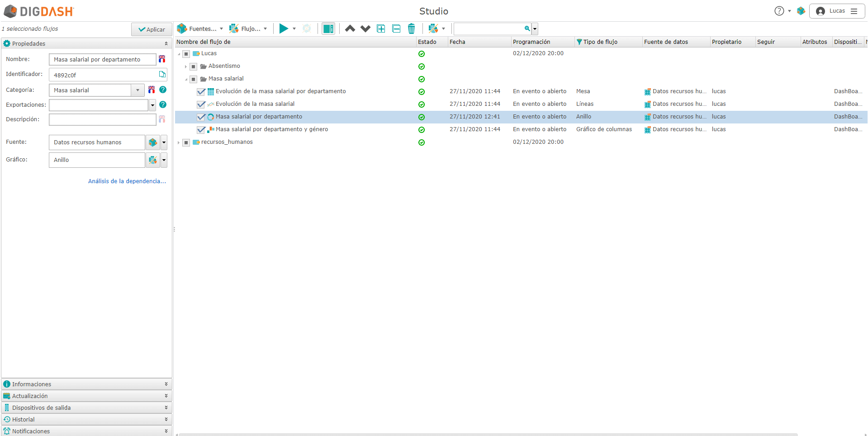The image size is (868, 436).
Task: Toggle checkbox for Evolución de la masa salarial row
Action: [x=201, y=104]
